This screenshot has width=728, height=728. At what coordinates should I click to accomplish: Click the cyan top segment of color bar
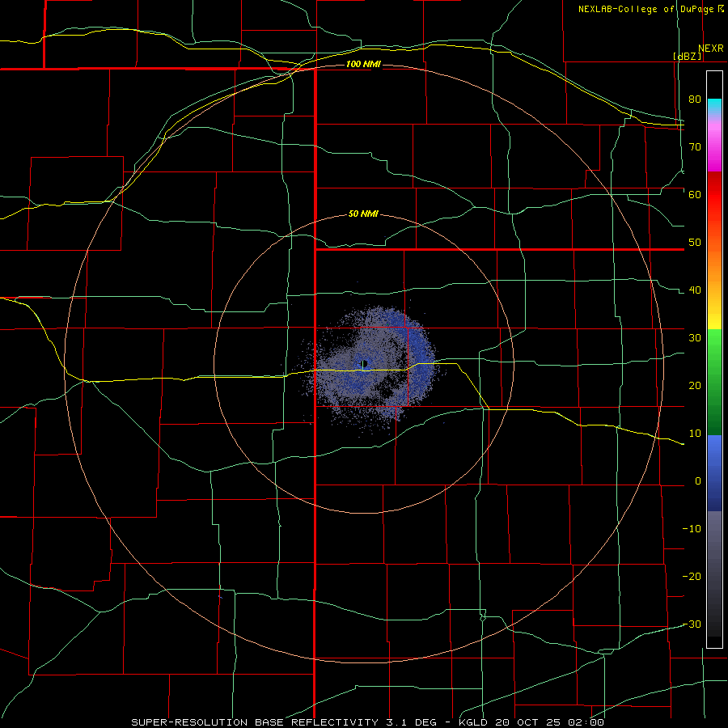click(714, 107)
